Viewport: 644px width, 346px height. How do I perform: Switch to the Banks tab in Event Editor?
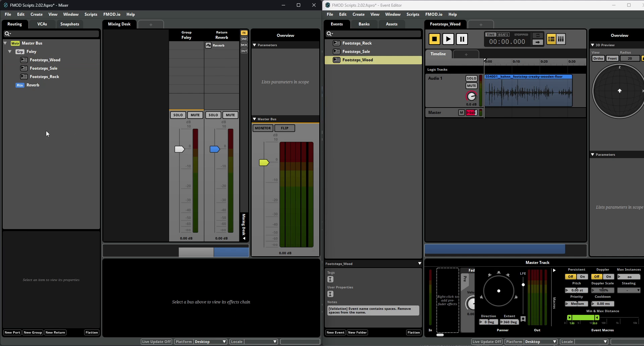point(364,24)
